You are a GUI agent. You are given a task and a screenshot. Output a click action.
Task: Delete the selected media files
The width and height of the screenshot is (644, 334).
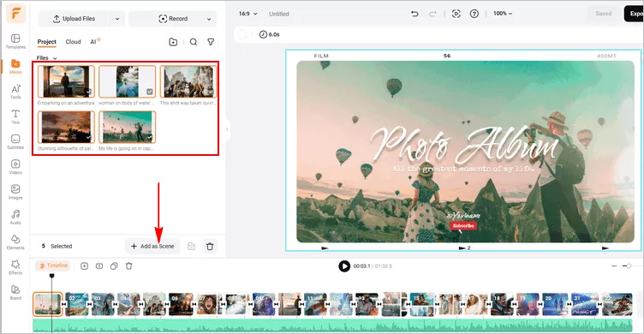tap(210, 246)
